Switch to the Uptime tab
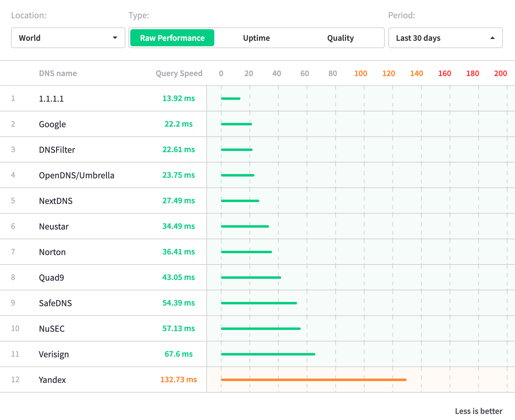This screenshot has height=420, width=515. click(x=256, y=38)
